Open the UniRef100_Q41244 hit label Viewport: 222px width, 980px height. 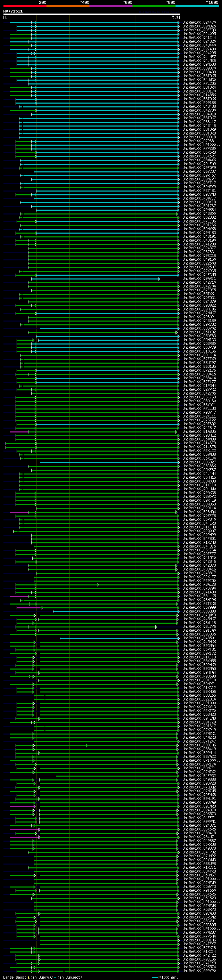[x=199, y=38]
